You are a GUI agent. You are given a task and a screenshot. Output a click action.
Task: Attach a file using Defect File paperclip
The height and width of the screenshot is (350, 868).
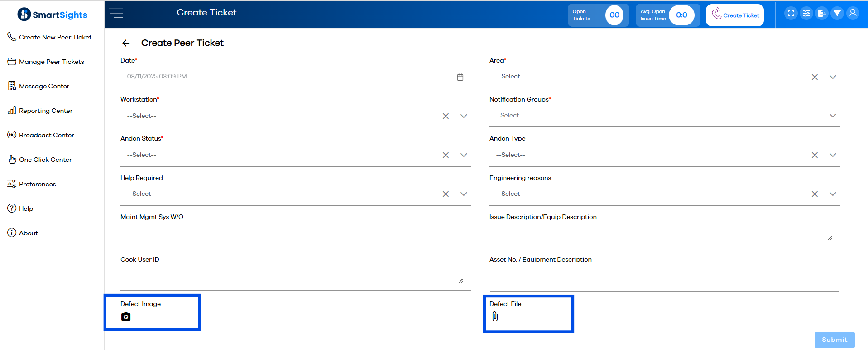(495, 317)
